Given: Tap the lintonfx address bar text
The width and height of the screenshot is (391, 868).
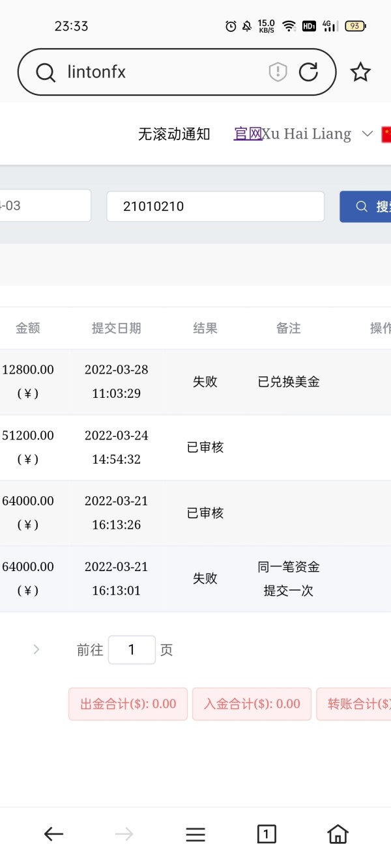Looking at the screenshot, I should (x=96, y=72).
